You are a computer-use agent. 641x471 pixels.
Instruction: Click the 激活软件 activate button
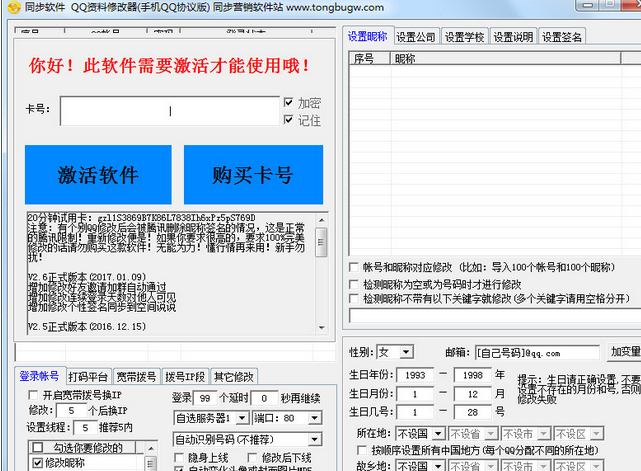tap(98, 175)
